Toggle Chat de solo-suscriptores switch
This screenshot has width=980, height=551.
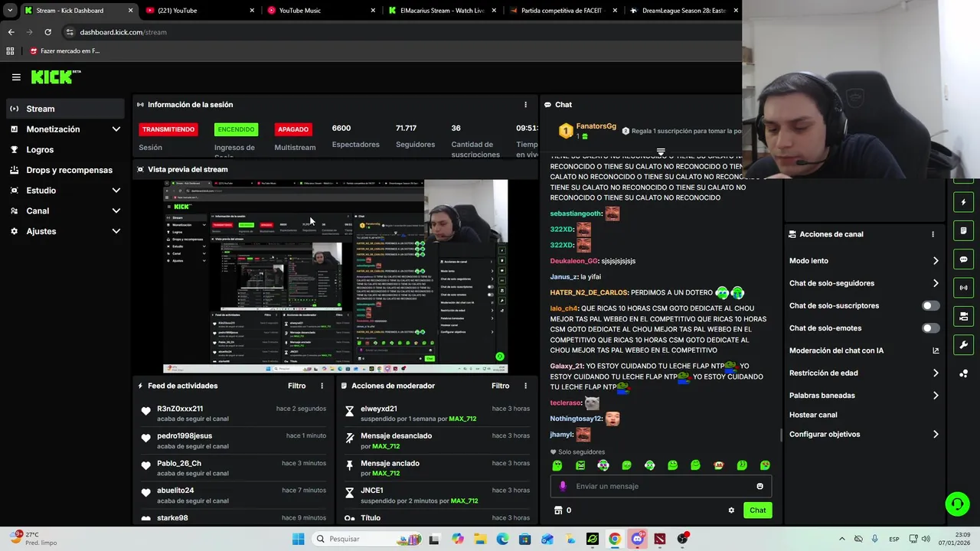930,305
